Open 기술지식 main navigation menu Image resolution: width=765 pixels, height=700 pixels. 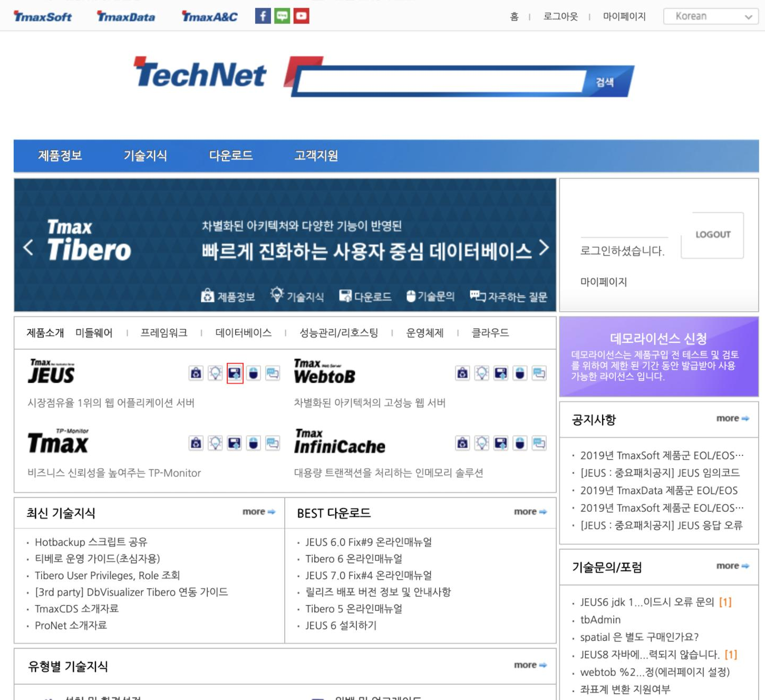click(146, 156)
